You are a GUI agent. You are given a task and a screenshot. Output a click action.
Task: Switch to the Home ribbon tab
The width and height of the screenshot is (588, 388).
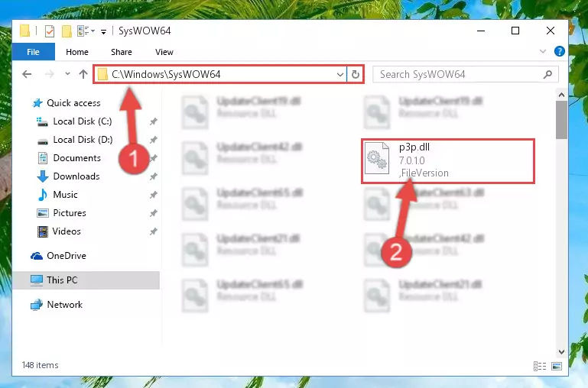[x=77, y=52]
